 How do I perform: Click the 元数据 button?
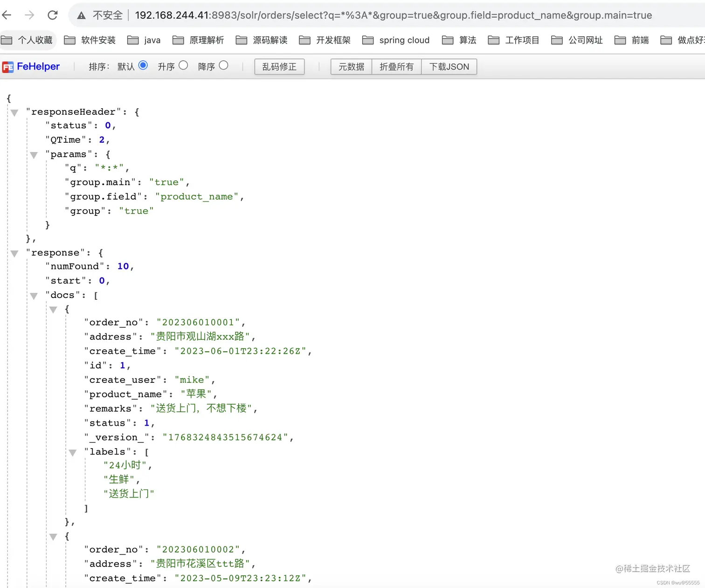click(351, 67)
